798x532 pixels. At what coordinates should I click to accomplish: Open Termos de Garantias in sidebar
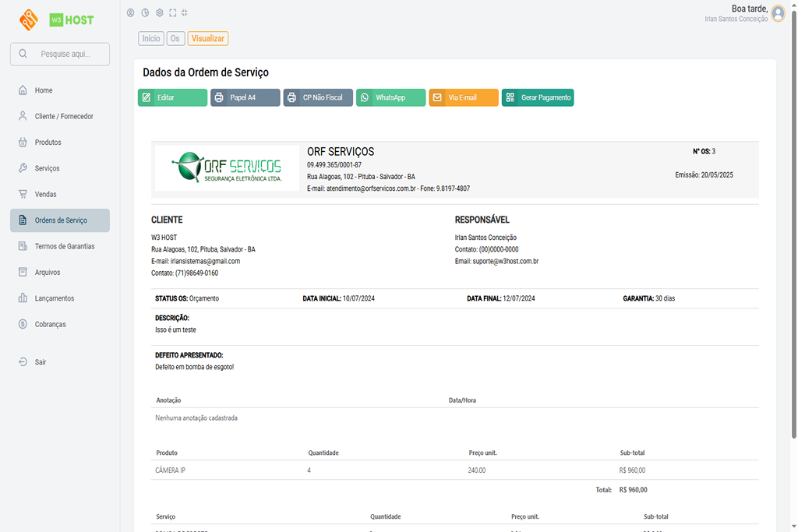[64, 246]
